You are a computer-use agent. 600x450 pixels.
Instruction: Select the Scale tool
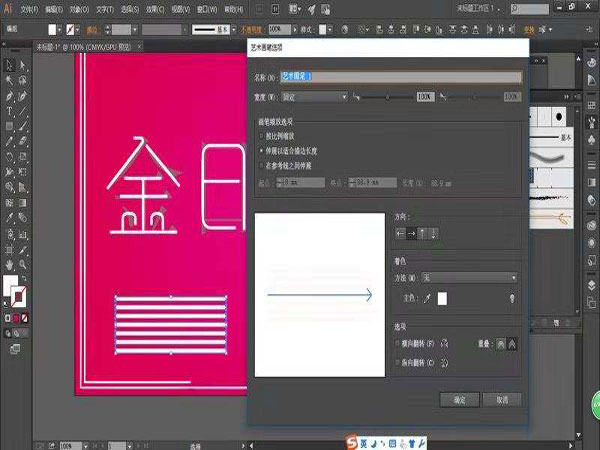[x=23, y=157]
